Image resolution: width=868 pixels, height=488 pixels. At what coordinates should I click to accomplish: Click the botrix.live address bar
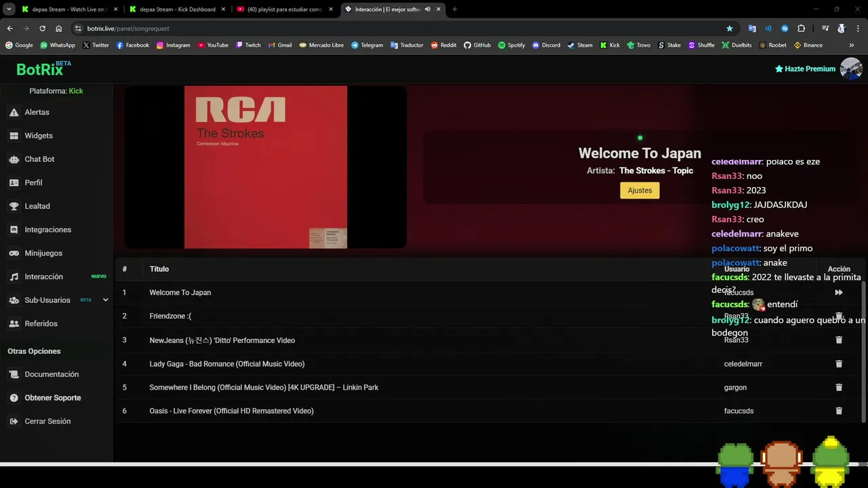(x=400, y=28)
